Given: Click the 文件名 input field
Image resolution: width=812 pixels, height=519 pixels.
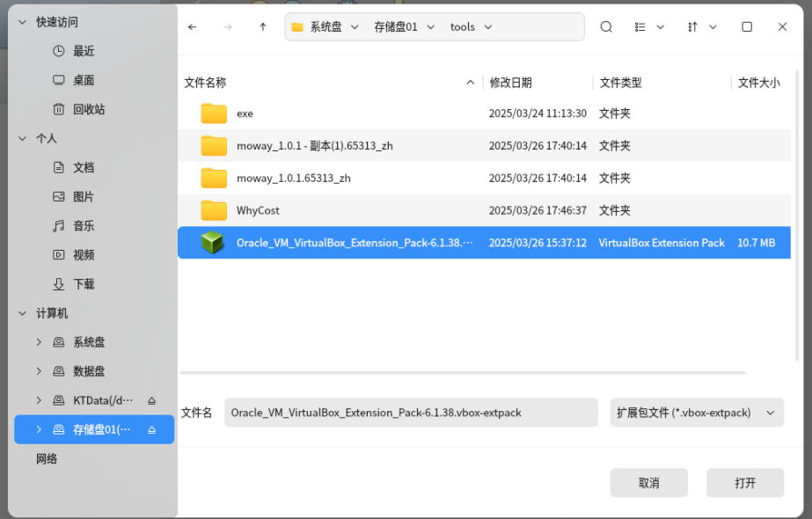Looking at the screenshot, I should click(411, 413).
